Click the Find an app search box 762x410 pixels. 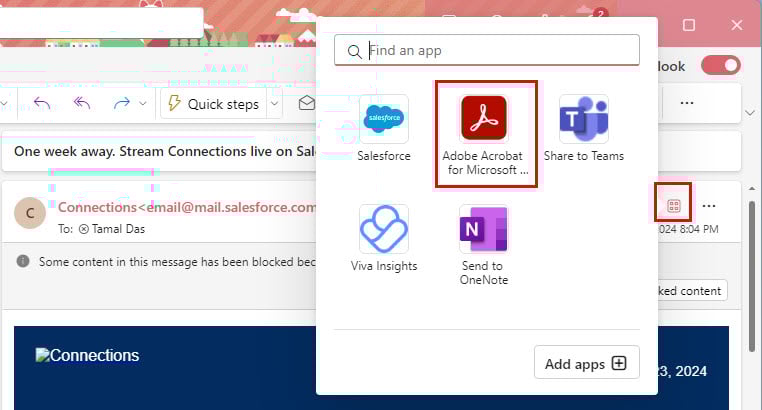coord(487,50)
